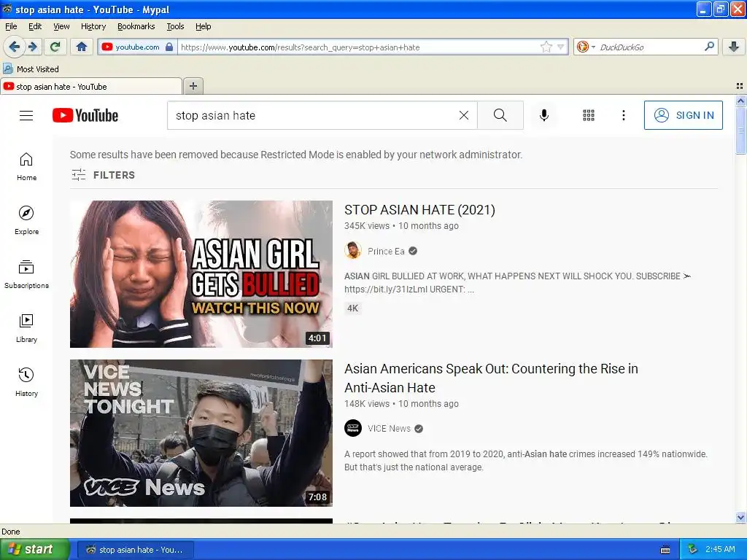747x560 pixels.
Task: Open the History menu
Action: coord(93,26)
